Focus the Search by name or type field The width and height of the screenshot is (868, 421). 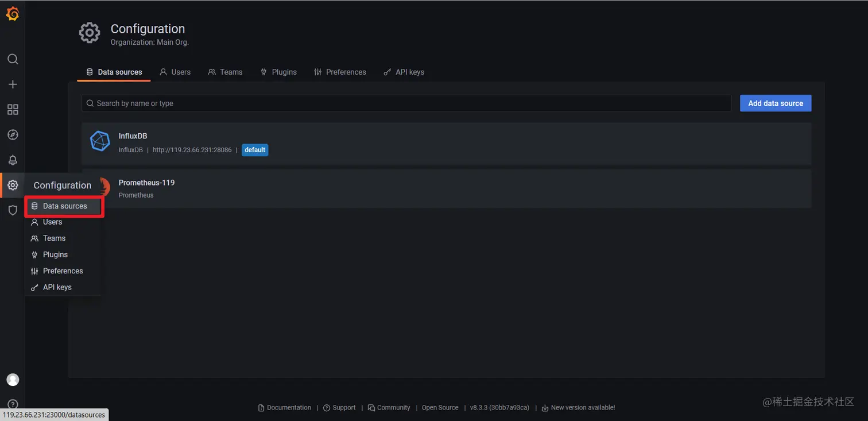coord(406,103)
